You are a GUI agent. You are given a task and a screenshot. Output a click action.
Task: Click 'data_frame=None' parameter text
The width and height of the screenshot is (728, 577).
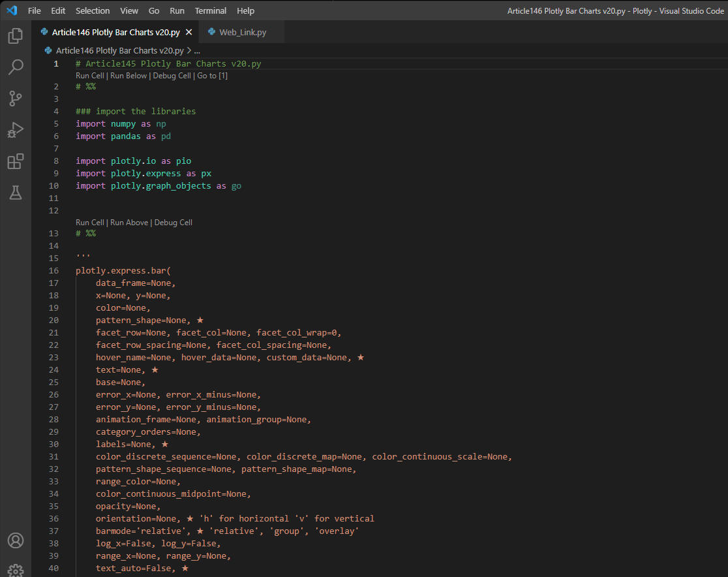coord(133,283)
